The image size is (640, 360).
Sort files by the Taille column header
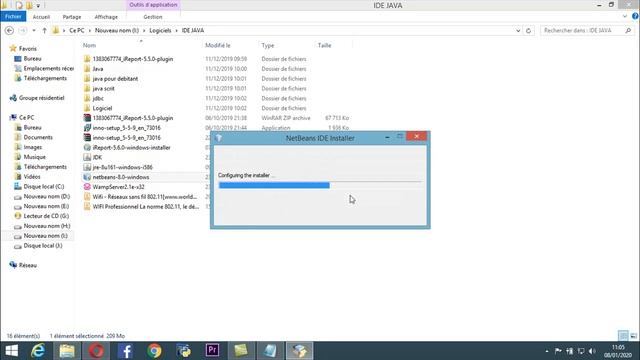pyautogui.click(x=324, y=45)
